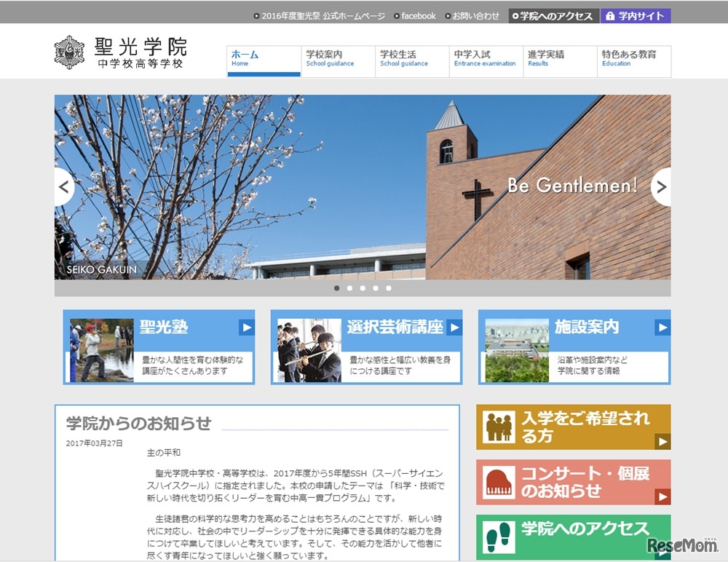The width and height of the screenshot is (728, 562).
Task: Click the piano icon on コンサート・個展
Action: pyautogui.click(x=498, y=481)
